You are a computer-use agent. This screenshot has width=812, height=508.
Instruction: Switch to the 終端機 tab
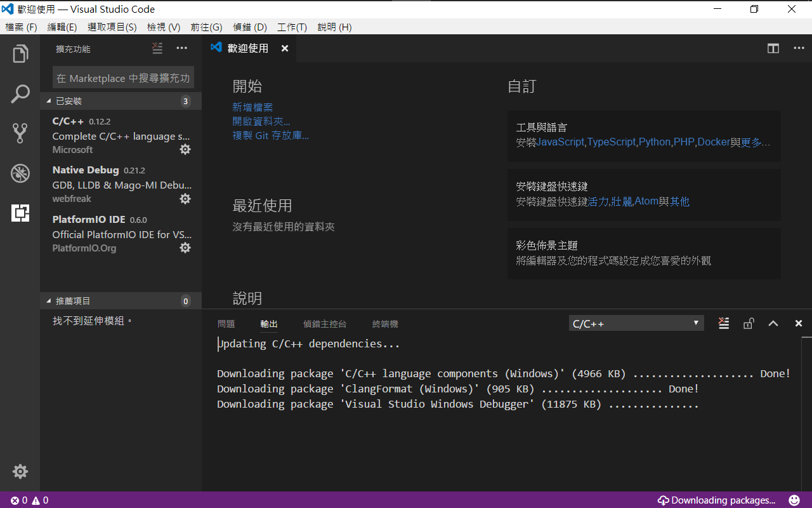pyautogui.click(x=384, y=324)
